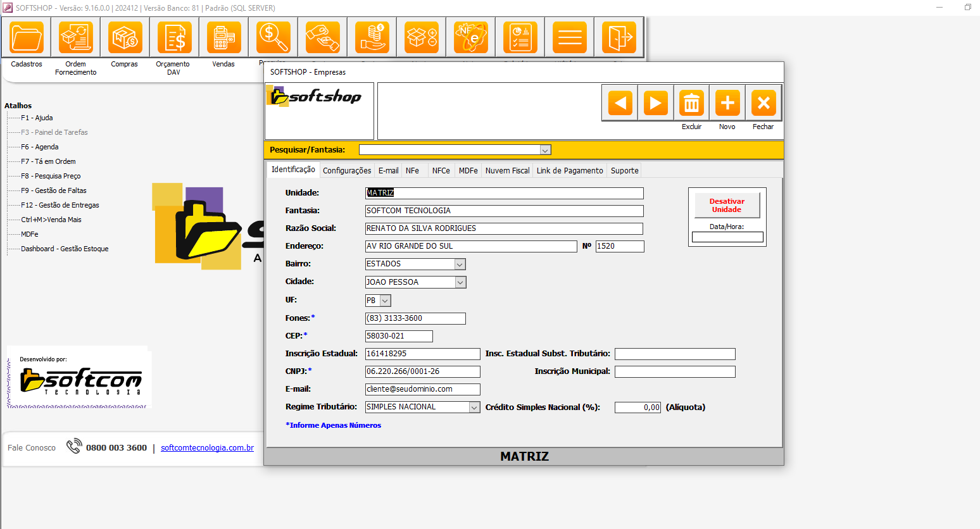Open Orçamento DAV icon

pyautogui.click(x=174, y=38)
